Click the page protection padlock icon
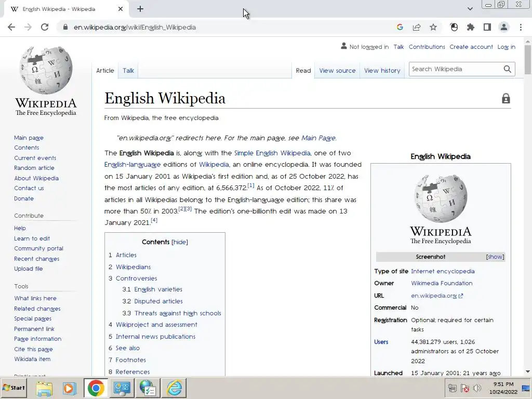Screen dimensions: 532x399 506,98
